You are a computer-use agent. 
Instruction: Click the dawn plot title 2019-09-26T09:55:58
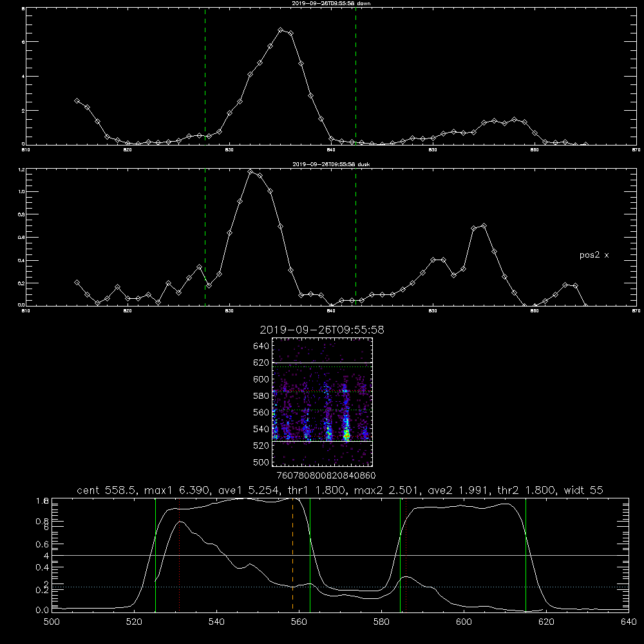(x=331, y=3)
